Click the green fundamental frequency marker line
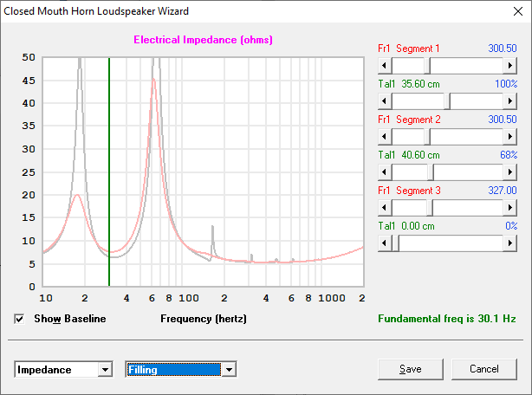The image size is (532, 395). [109, 172]
